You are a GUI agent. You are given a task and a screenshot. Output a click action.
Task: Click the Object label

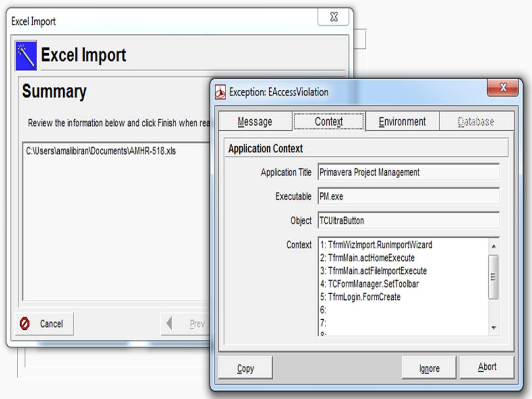pyautogui.click(x=301, y=221)
